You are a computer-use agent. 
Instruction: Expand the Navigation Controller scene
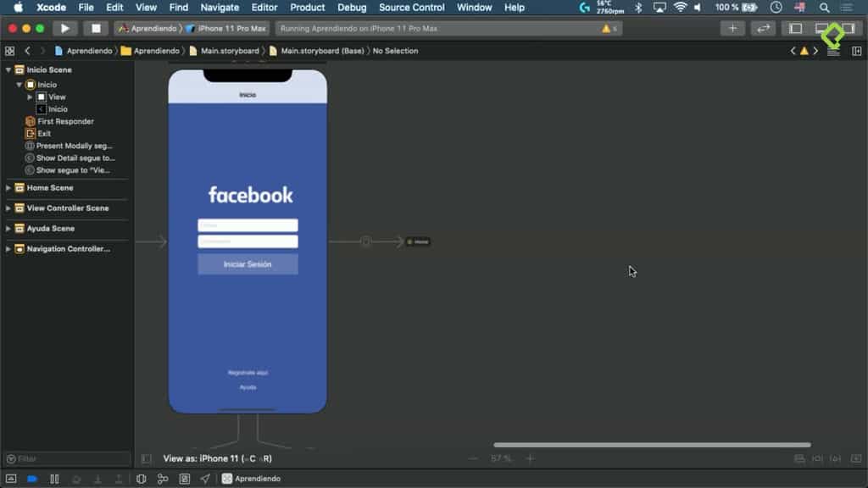(x=8, y=249)
